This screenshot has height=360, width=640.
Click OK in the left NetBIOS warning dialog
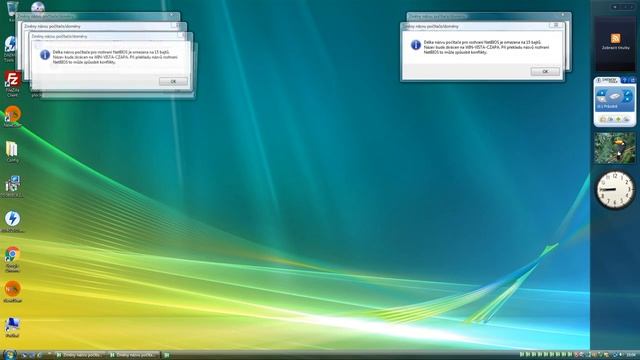[x=173, y=82]
